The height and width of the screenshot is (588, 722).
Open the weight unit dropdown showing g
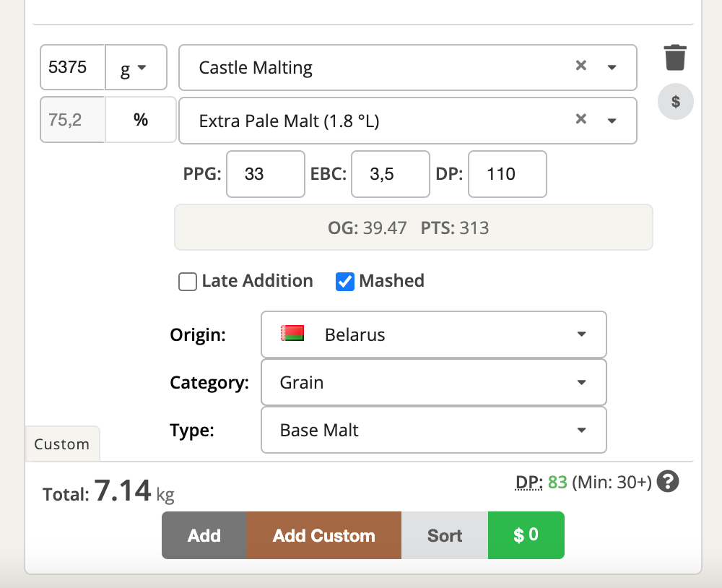tap(136, 67)
